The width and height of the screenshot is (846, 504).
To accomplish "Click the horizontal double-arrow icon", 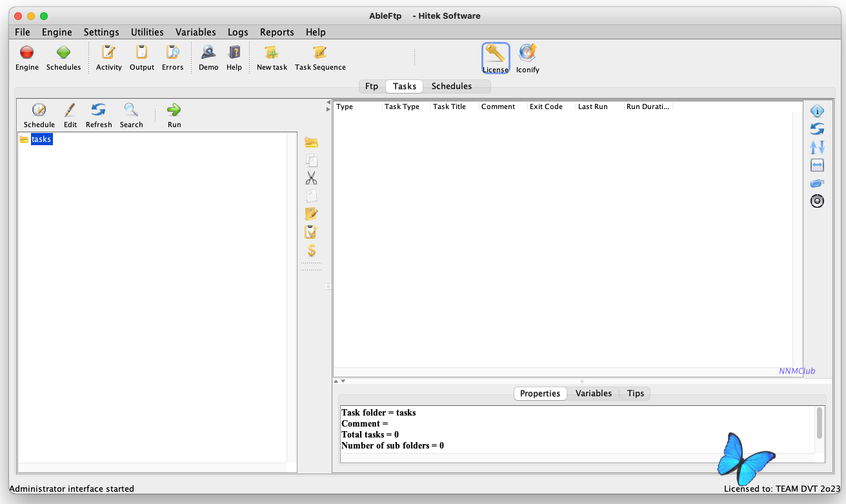I will click(817, 165).
